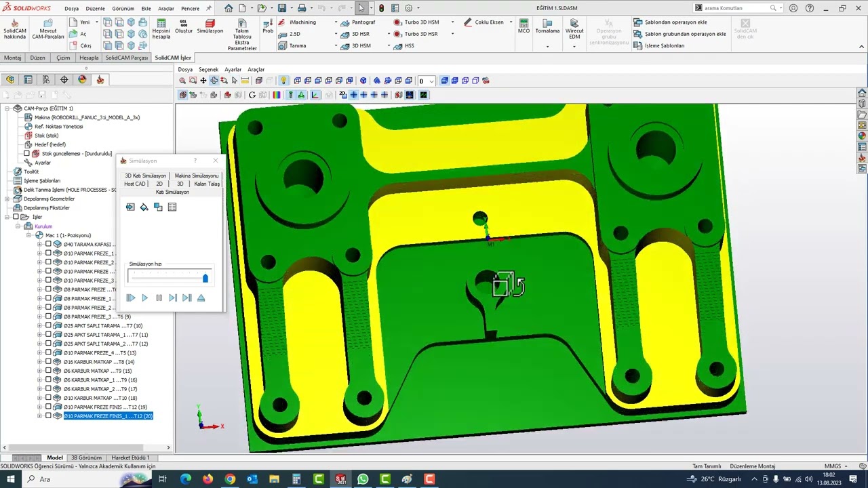Click the MCO button in ribbon
Image resolution: width=868 pixels, height=488 pixels.
pyautogui.click(x=524, y=26)
